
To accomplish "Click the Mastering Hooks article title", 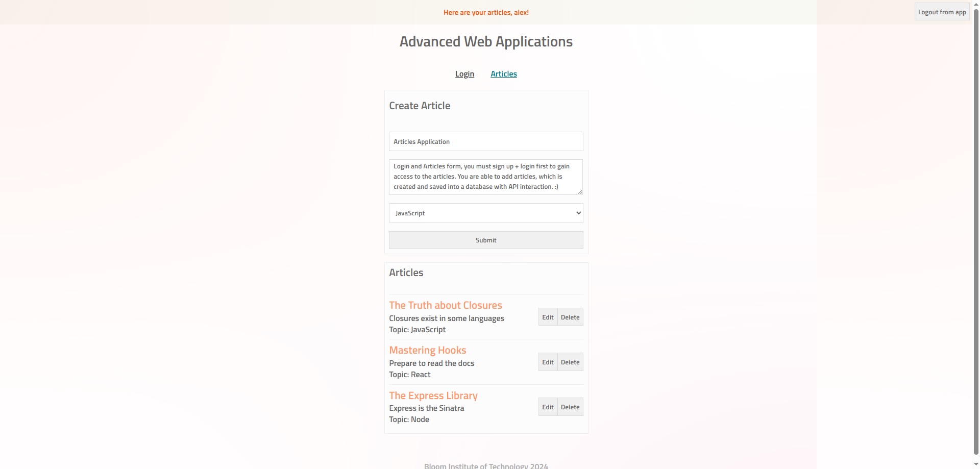I will pyautogui.click(x=427, y=350).
